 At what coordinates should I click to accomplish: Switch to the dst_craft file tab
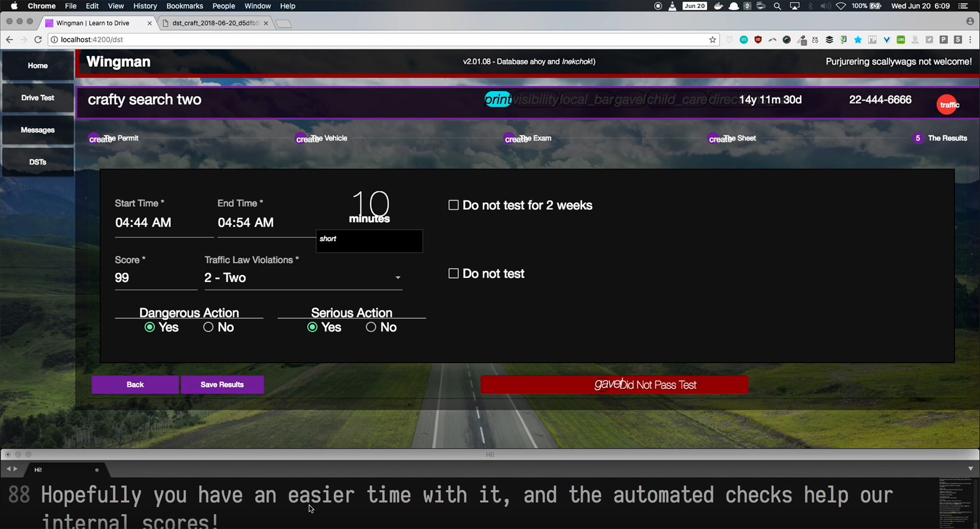[214, 23]
